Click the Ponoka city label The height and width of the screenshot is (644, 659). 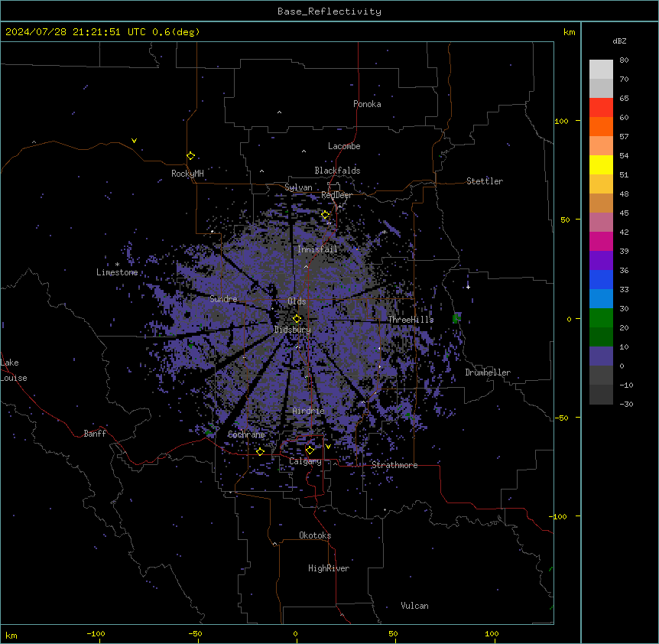[x=367, y=104]
